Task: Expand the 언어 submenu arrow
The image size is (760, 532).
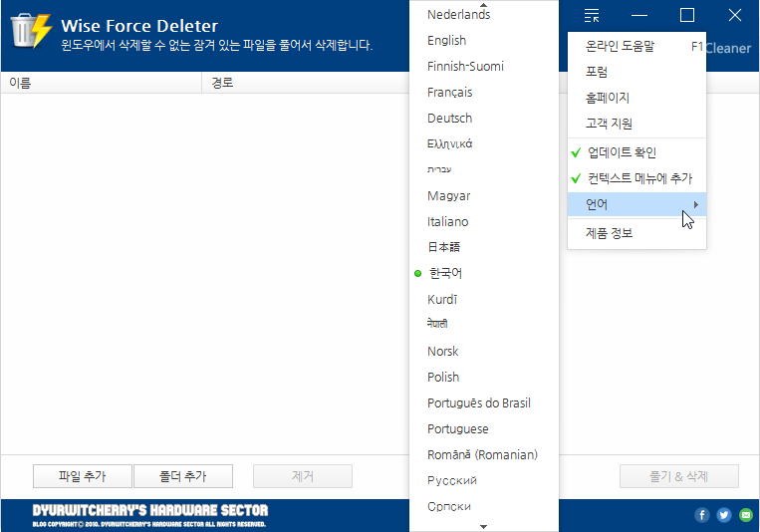Action: click(x=696, y=204)
